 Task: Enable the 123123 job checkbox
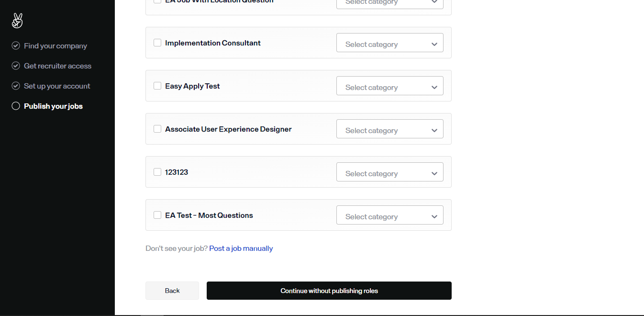click(x=157, y=172)
